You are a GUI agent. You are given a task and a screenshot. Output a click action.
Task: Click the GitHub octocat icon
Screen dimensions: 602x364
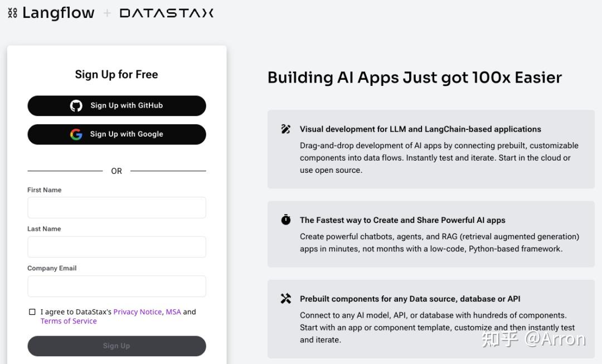pyautogui.click(x=76, y=106)
